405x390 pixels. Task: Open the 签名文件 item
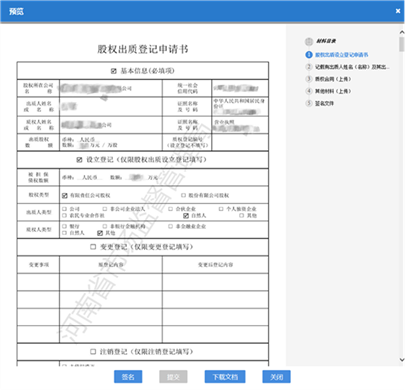pyautogui.click(x=324, y=103)
